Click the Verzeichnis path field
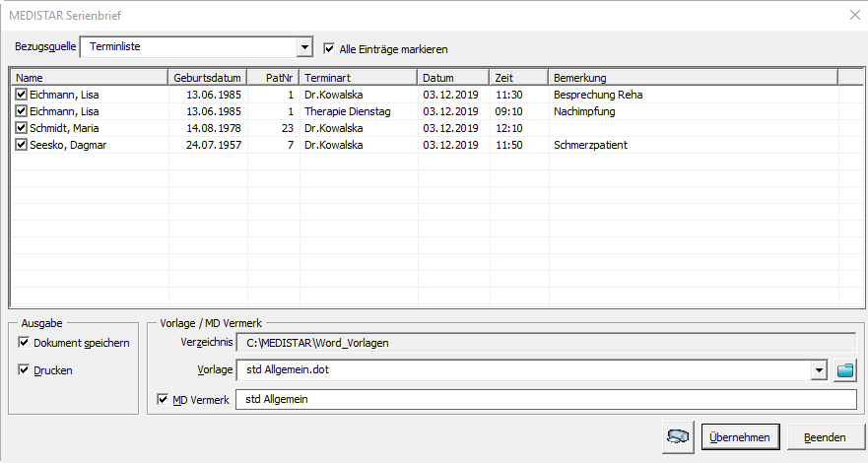Image resolution: width=868 pixels, height=463 pixels. 546,343
